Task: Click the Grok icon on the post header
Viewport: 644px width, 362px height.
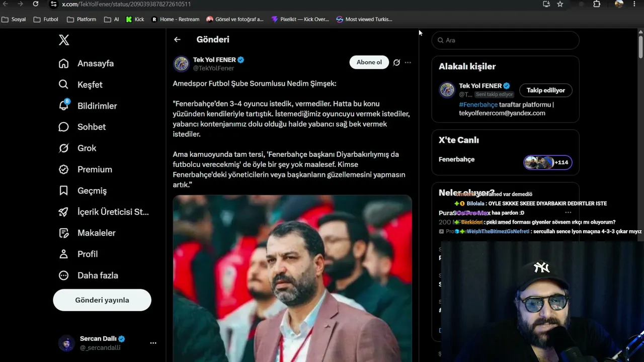Action: [396, 62]
